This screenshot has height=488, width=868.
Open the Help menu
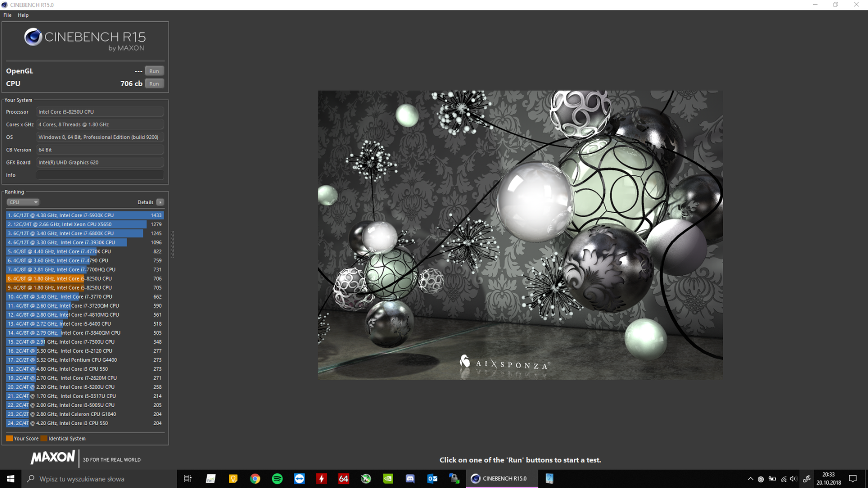pos(23,15)
